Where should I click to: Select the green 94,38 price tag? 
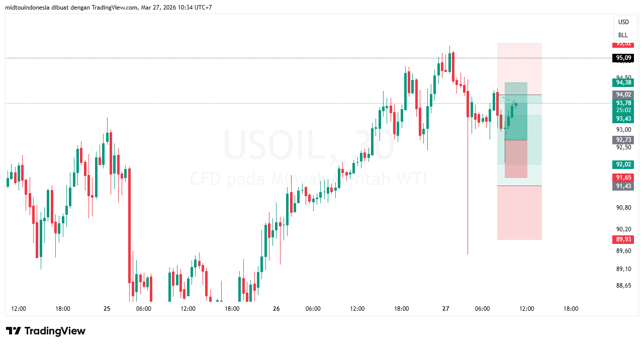click(623, 82)
